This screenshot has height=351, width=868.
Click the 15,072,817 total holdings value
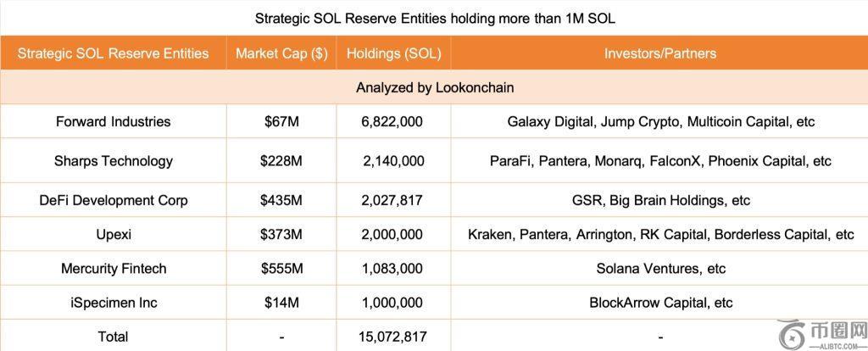[392, 337]
